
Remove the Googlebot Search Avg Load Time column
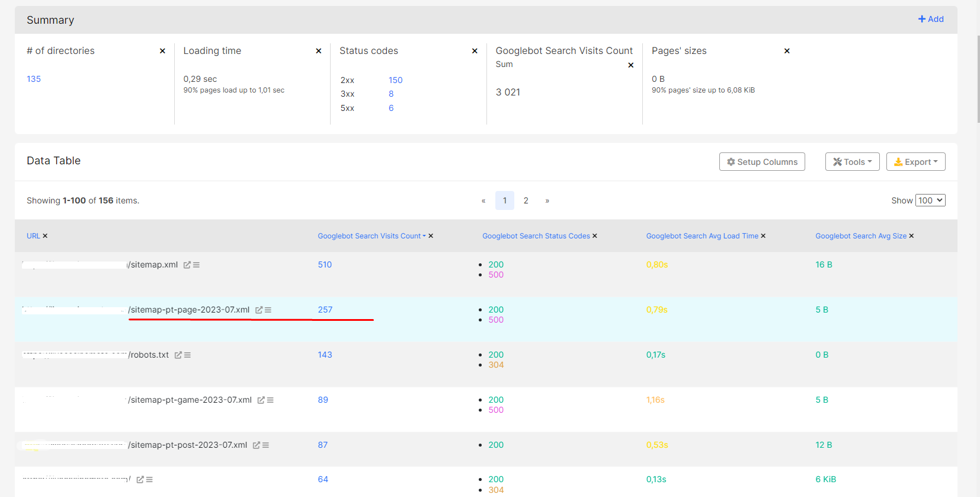tap(763, 236)
